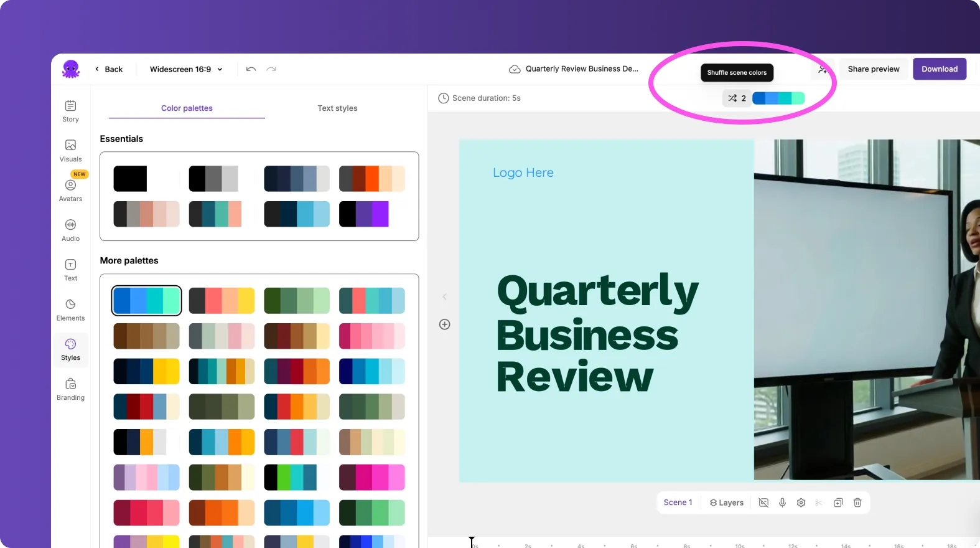Screen dimensions: 980x548
Task: Click the shuffle scene colors button
Action: point(737,98)
